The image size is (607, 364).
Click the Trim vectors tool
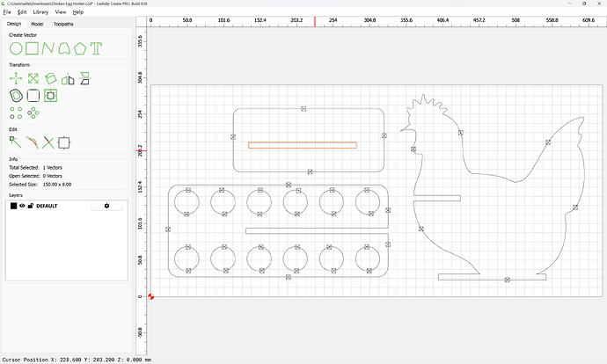[x=49, y=142]
